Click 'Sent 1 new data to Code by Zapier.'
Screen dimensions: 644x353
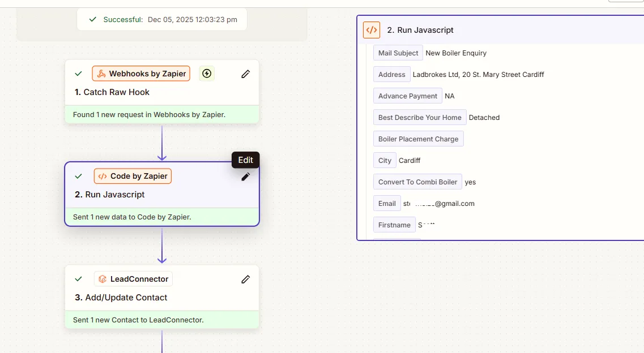(132, 217)
